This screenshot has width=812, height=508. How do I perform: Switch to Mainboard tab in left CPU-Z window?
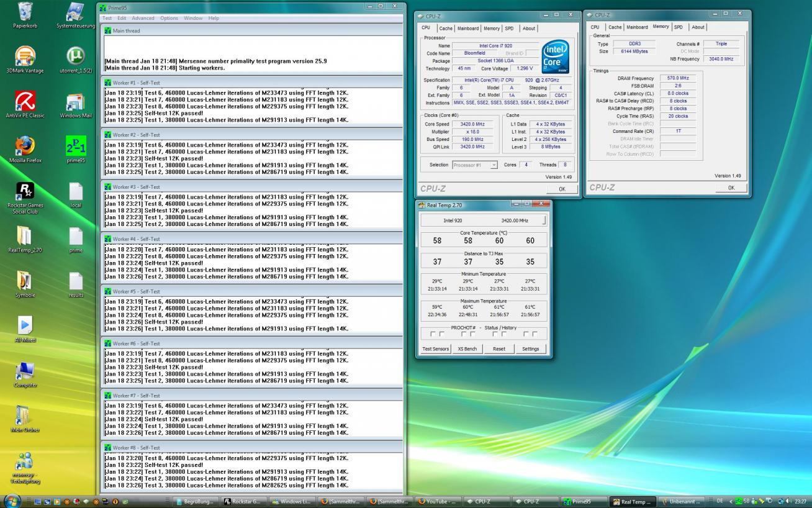click(468, 29)
